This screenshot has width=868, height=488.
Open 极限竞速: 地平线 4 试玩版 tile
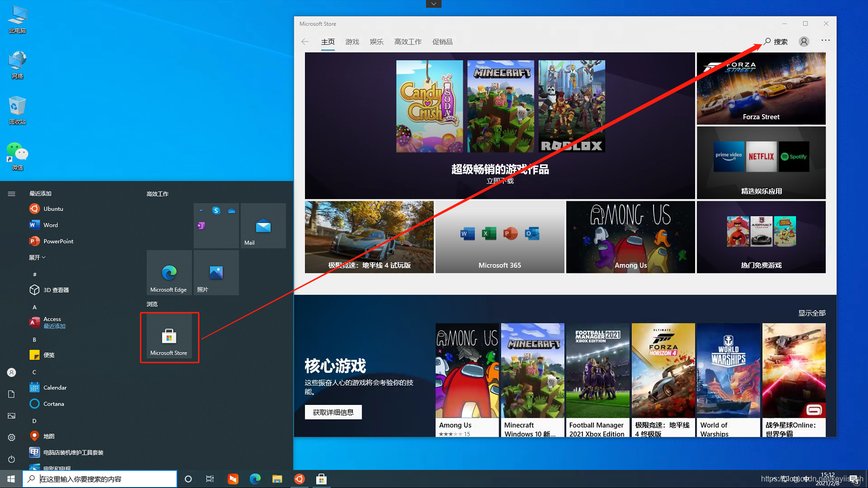[369, 237]
